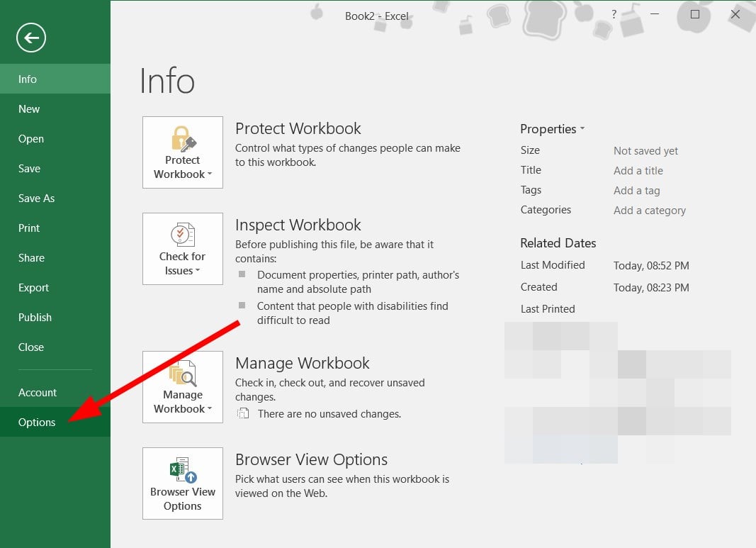Viewport: 756px width, 548px height.
Task: Click the 'Last Printed' label
Action: coord(548,308)
